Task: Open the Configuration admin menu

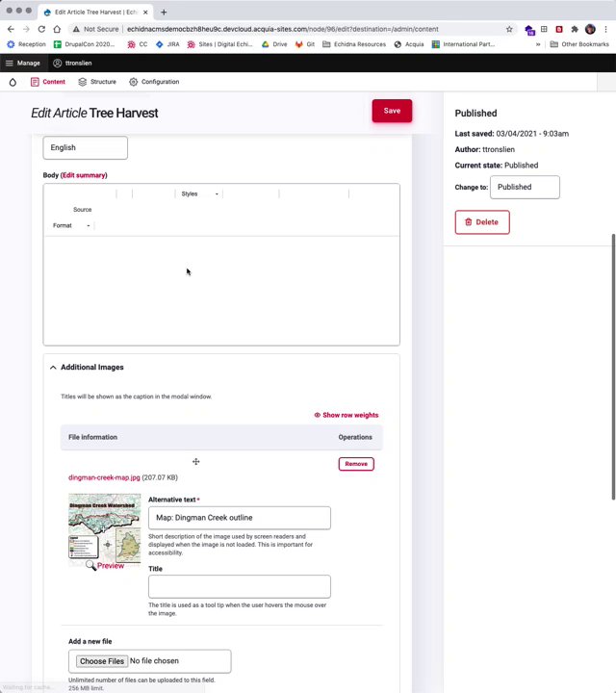Action: (x=154, y=82)
